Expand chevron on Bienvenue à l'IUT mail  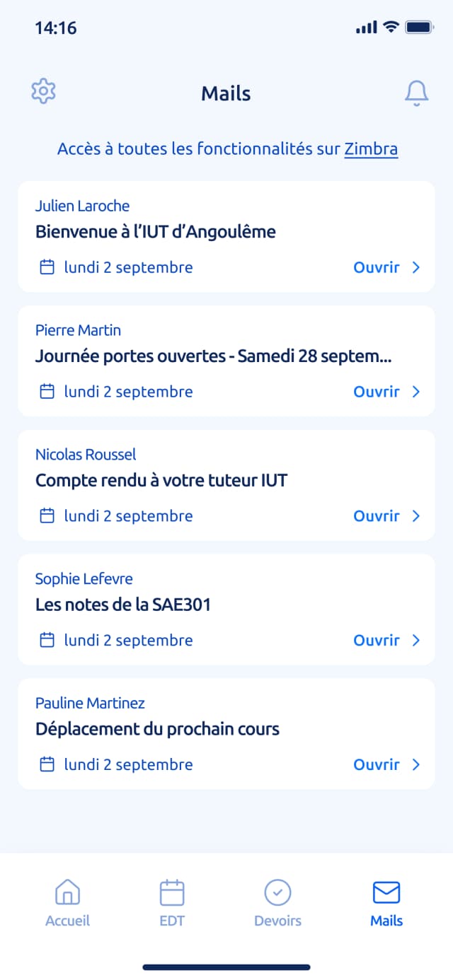(x=416, y=267)
